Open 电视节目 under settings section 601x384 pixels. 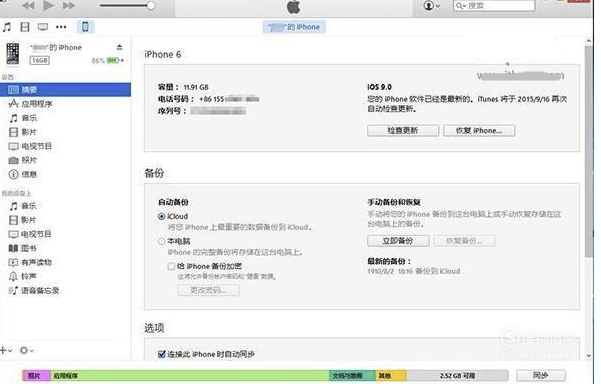(30, 146)
